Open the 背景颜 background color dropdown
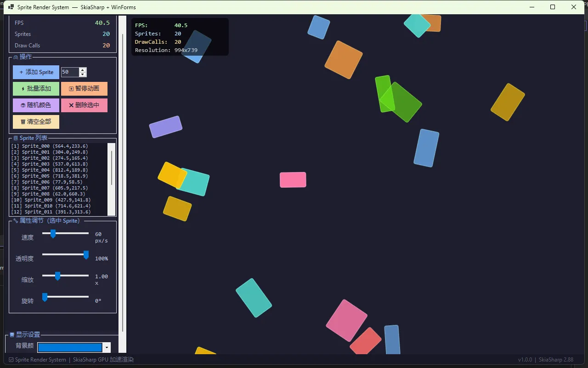Viewport: 588px width, 368px height. tap(107, 348)
